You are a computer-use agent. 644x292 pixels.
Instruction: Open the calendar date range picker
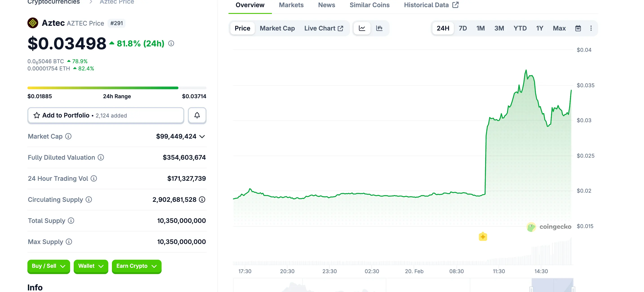[x=578, y=28]
